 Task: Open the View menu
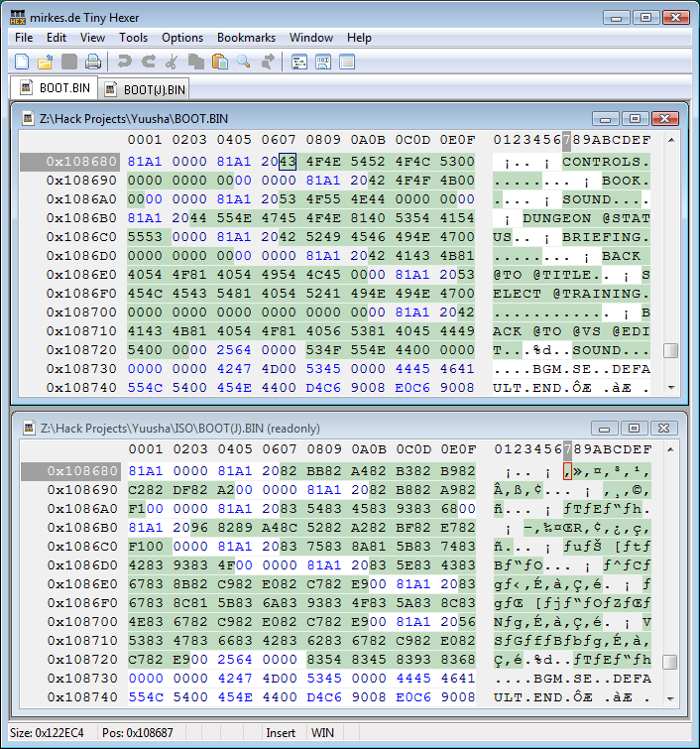(92, 38)
